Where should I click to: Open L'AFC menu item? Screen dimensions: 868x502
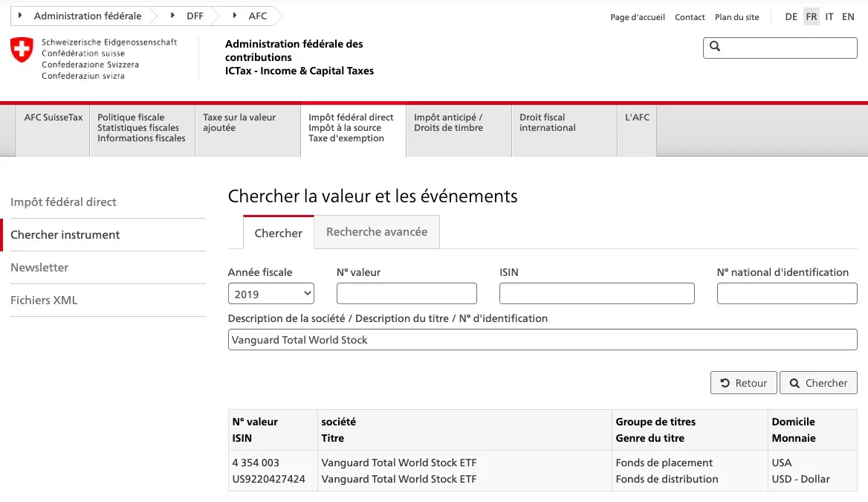coord(637,131)
